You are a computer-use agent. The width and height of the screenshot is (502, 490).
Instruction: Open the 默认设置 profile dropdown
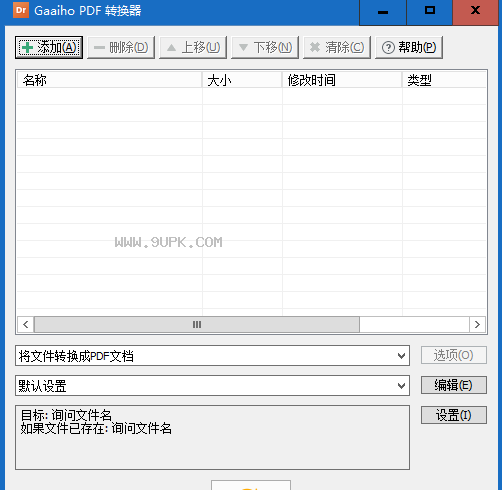click(212, 386)
